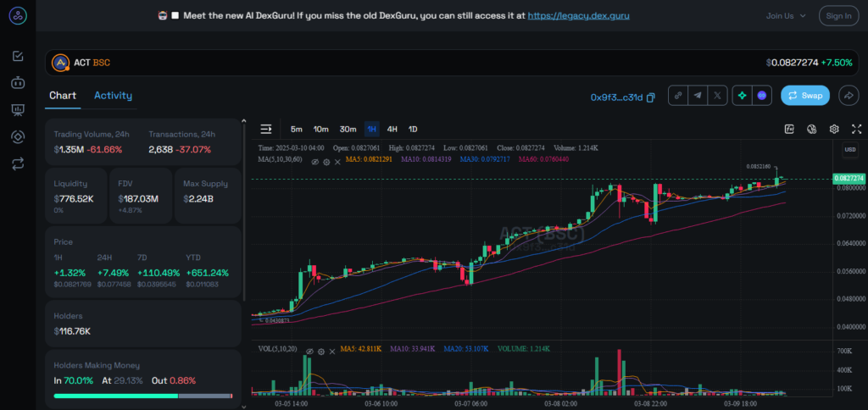
Task: Select the 1D timeframe
Action: coord(413,129)
